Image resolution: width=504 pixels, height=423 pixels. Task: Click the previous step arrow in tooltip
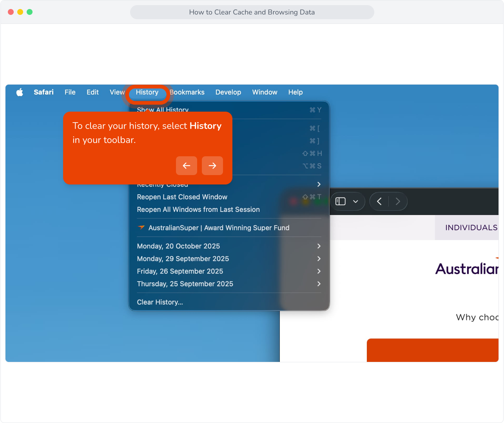click(x=187, y=166)
